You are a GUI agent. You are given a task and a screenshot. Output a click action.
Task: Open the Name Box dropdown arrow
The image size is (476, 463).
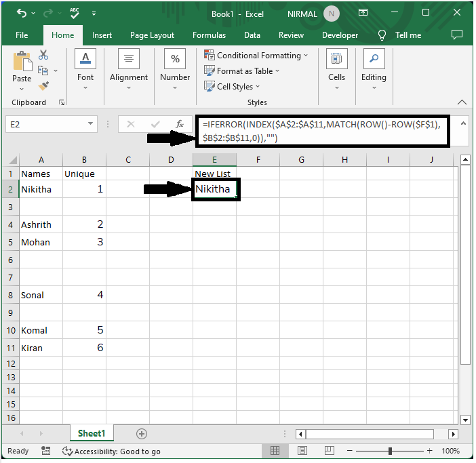point(90,124)
